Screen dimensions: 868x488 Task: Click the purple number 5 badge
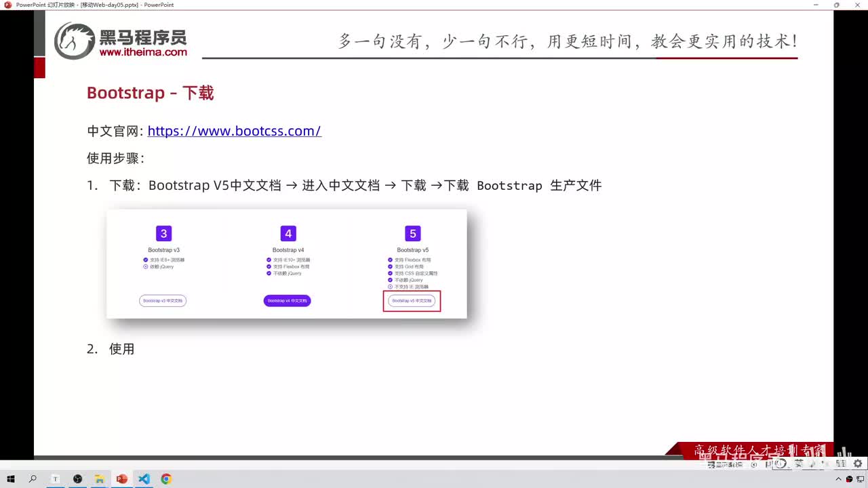click(413, 233)
